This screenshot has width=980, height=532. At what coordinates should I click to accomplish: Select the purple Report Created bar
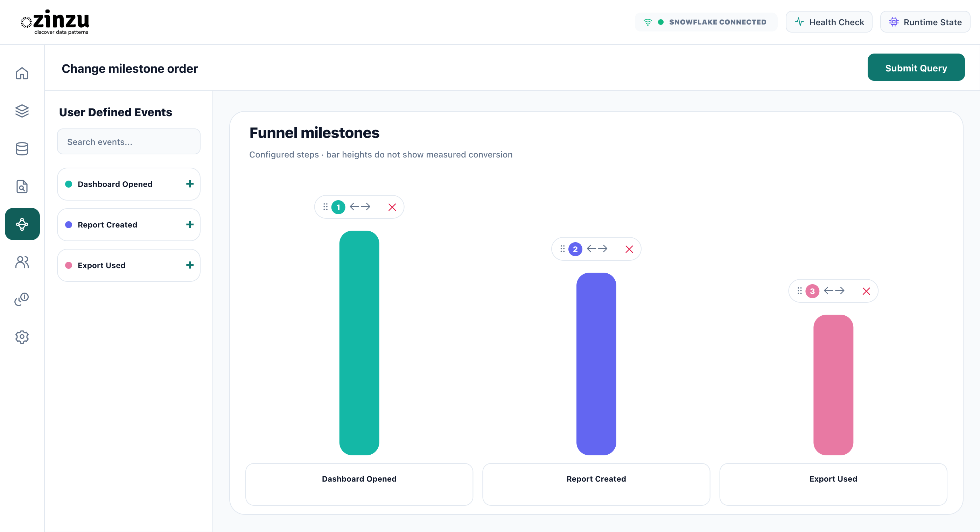(596, 364)
